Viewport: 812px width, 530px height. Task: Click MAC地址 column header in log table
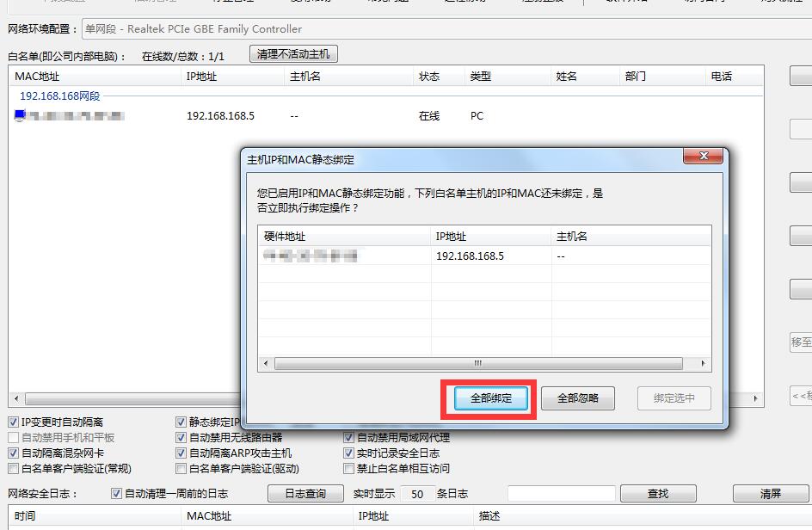pyautogui.click(x=268, y=516)
